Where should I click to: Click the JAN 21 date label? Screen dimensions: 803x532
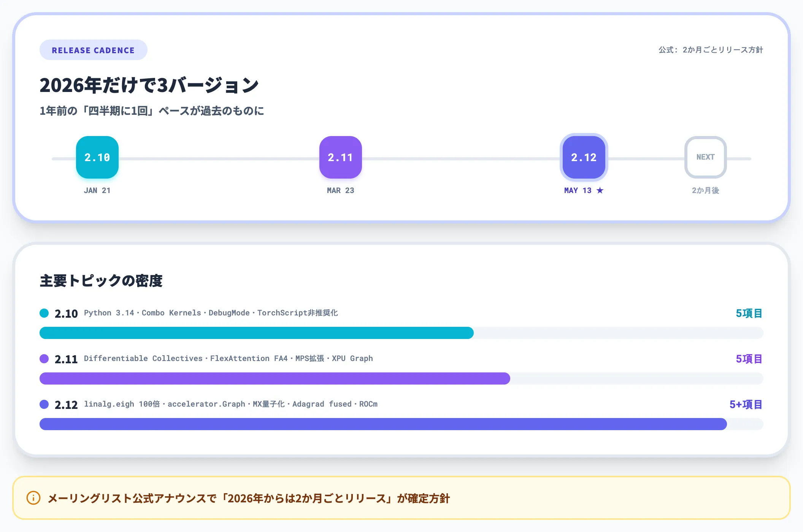pyautogui.click(x=97, y=190)
